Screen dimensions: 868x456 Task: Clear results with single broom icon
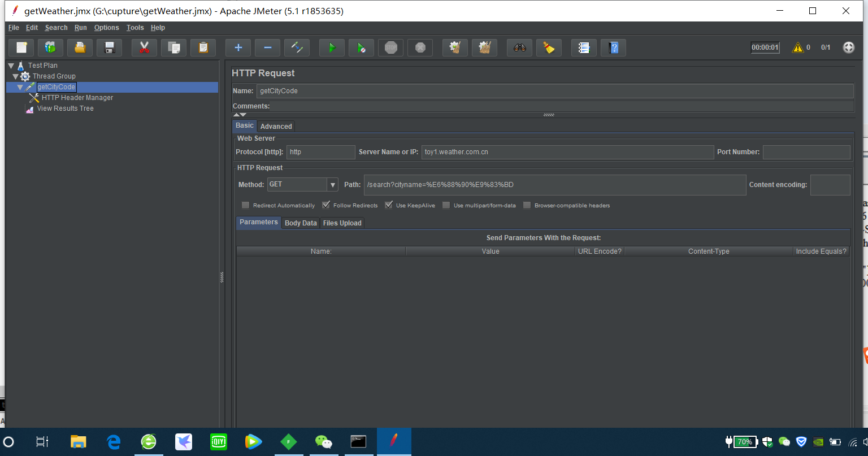(455, 48)
